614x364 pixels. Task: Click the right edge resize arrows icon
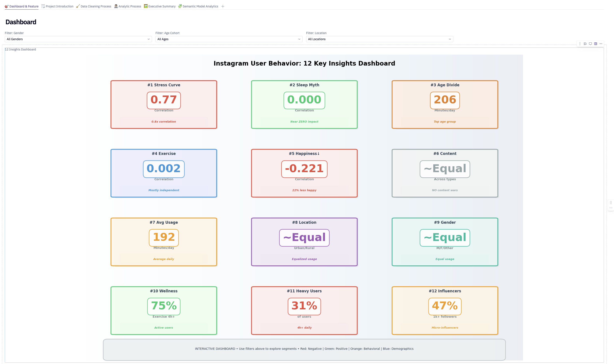(x=611, y=208)
